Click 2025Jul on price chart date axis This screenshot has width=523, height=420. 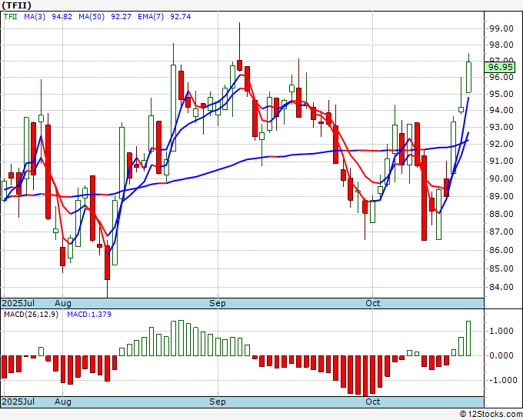click(x=18, y=303)
